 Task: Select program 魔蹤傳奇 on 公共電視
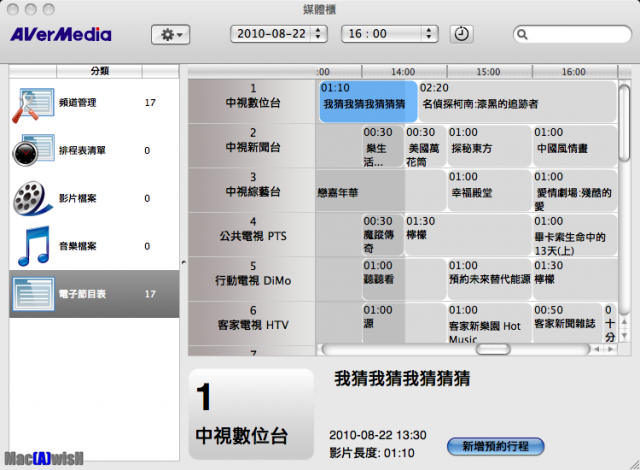383,235
